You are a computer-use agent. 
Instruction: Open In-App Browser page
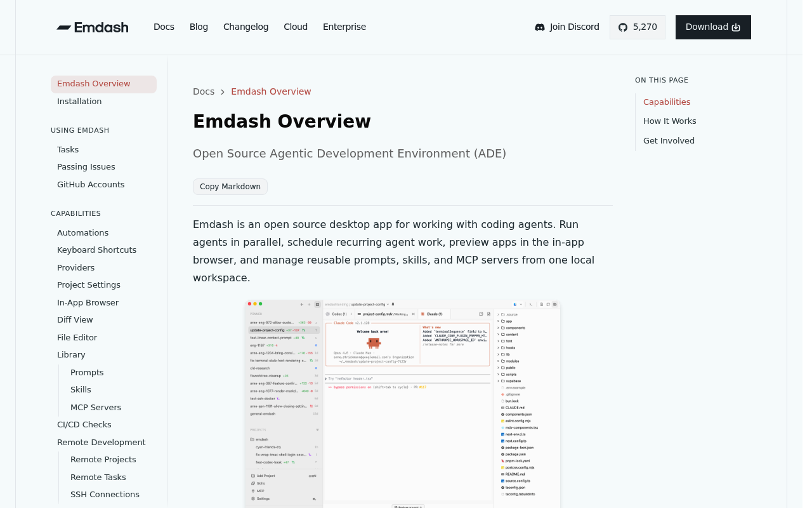coord(88,303)
